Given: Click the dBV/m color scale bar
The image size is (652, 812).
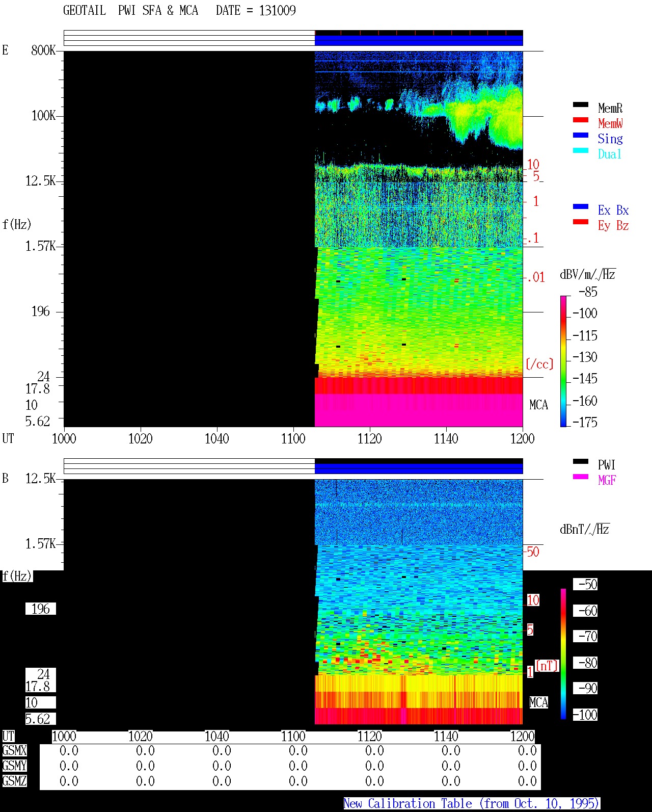Looking at the screenshot, I should 563,361.
